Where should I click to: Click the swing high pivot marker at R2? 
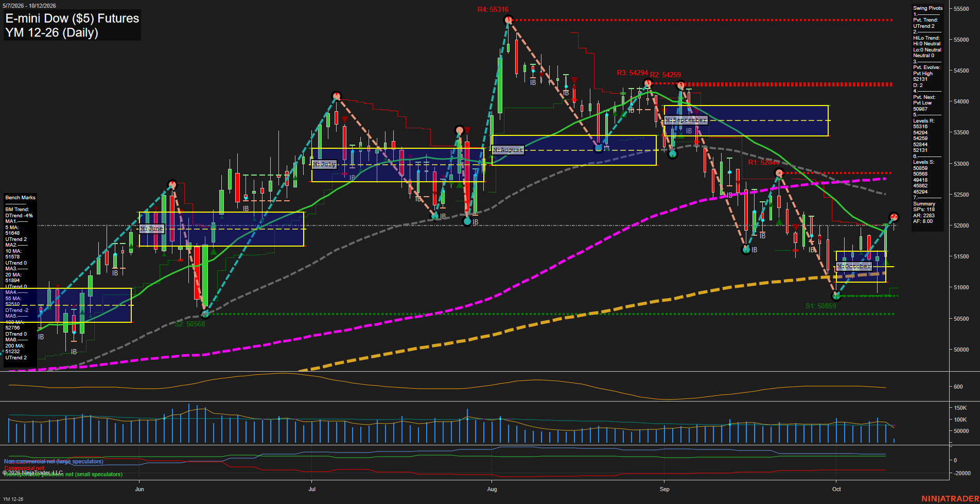coord(680,85)
